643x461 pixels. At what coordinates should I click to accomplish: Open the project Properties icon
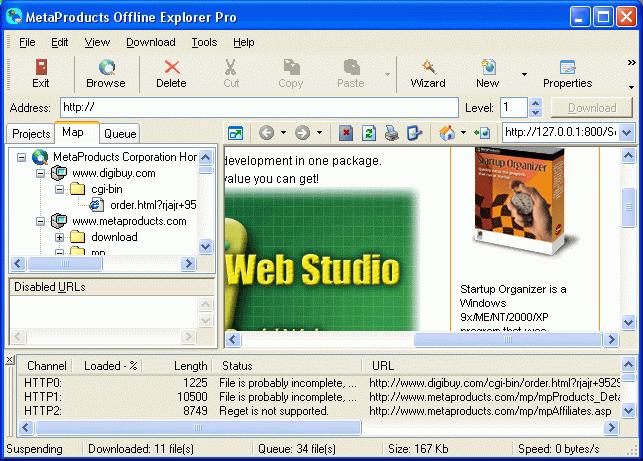568,67
